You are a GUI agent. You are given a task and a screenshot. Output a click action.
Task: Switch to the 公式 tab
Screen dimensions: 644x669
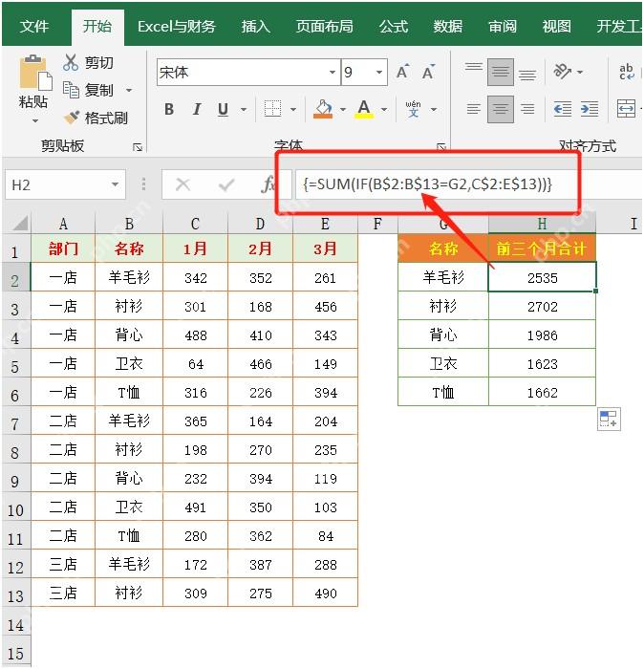[x=394, y=27]
